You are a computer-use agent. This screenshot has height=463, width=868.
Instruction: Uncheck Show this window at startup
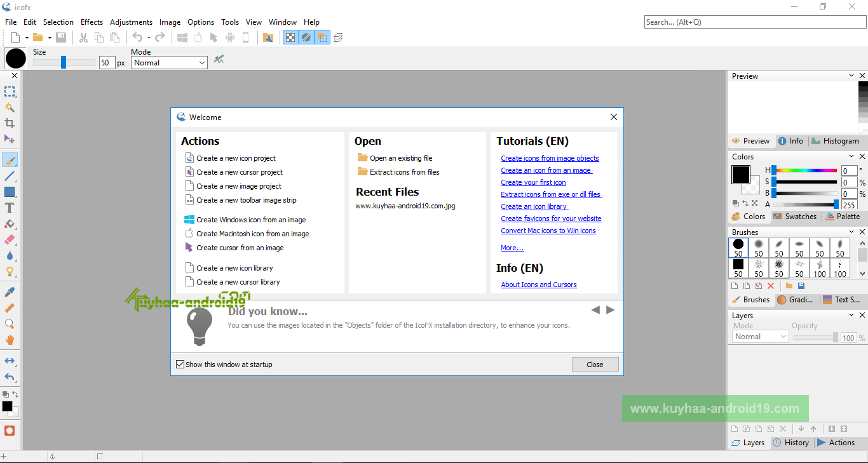tap(180, 365)
